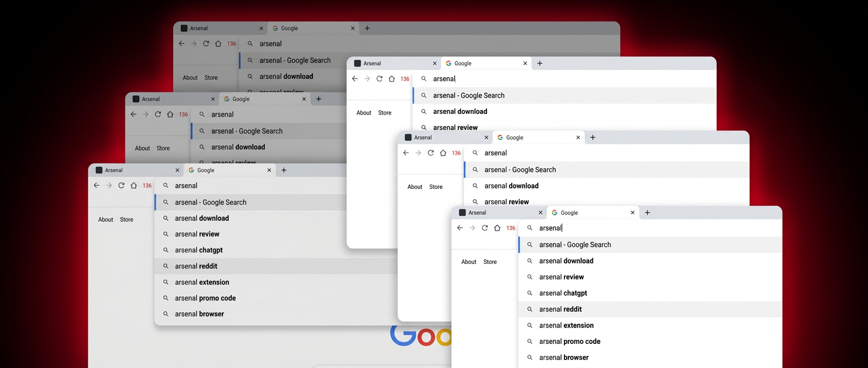Reload page in rearmost dimmed window

coord(206,44)
